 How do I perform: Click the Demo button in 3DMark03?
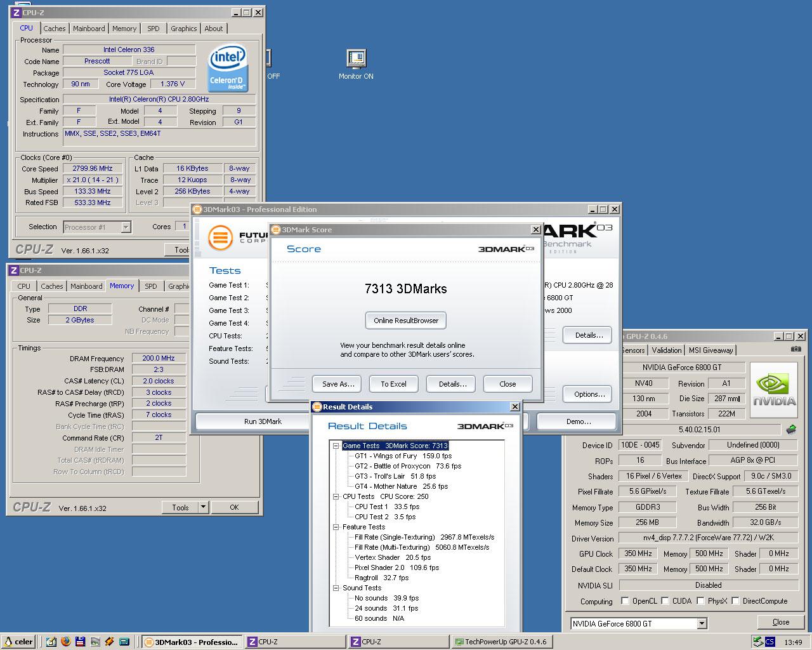click(x=576, y=421)
